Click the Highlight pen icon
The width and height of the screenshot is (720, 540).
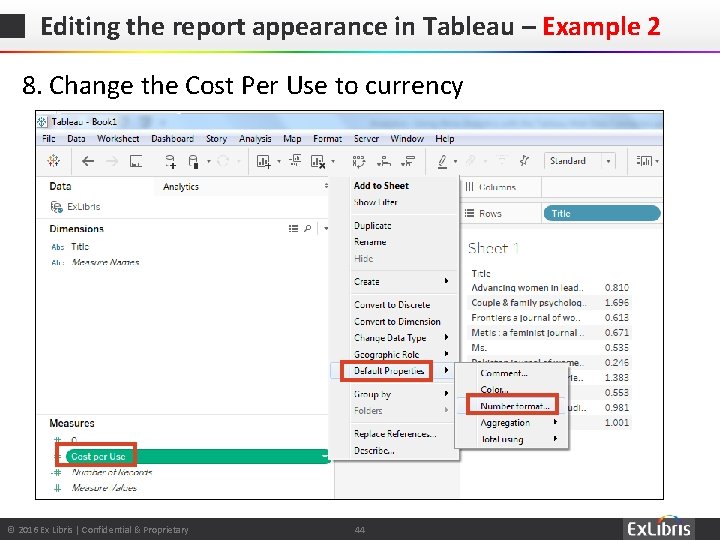(x=442, y=161)
